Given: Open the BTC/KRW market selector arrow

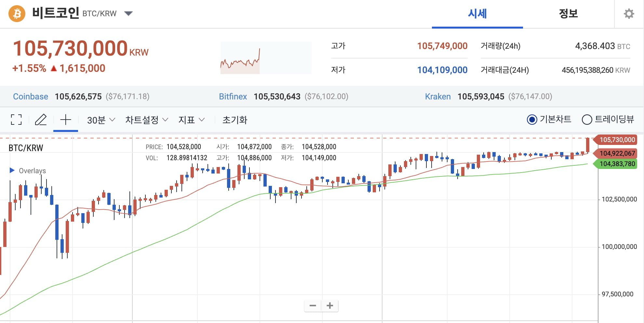Looking at the screenshot, I should (x=128, y=13).
